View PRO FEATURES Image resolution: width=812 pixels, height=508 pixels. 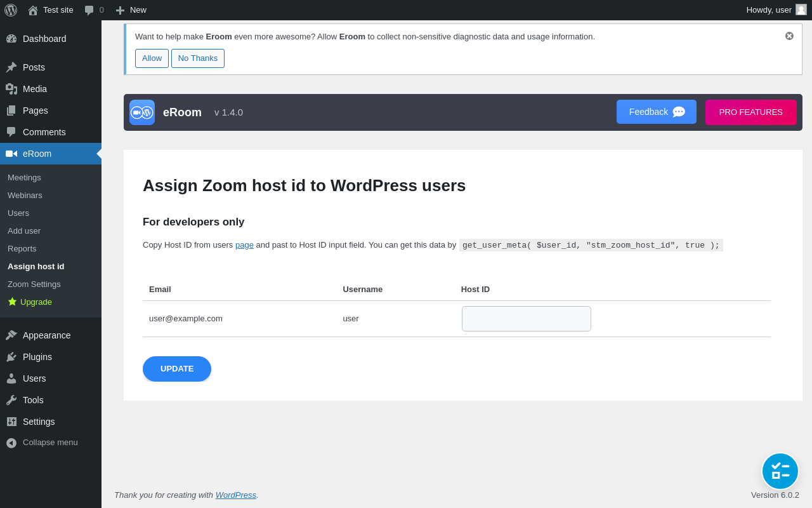(751, 112)
